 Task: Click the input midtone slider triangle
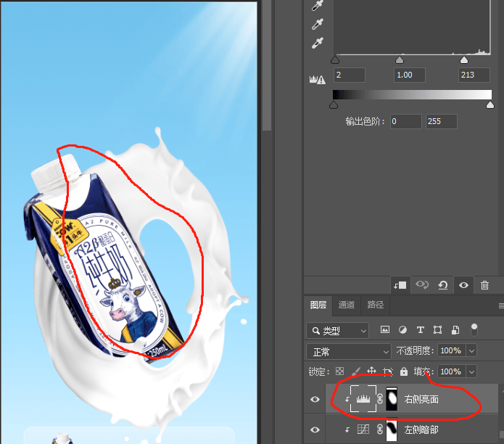pyautogui.click(x=400, y=59)
